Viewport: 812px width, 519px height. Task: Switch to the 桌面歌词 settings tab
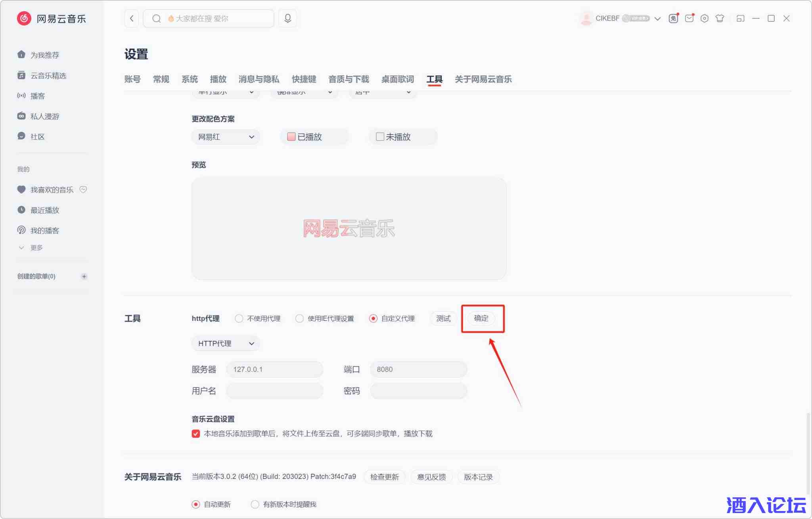pyautogui.click(x=397, y=79)
